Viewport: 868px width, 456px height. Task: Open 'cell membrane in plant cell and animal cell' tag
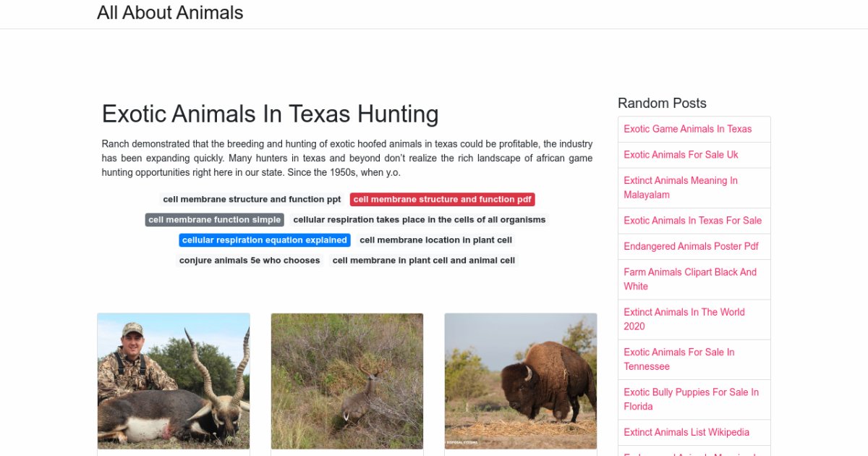424,260
